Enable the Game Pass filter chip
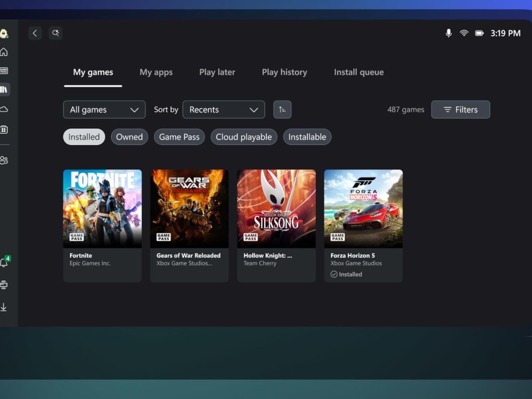 (x=179, y=137)
